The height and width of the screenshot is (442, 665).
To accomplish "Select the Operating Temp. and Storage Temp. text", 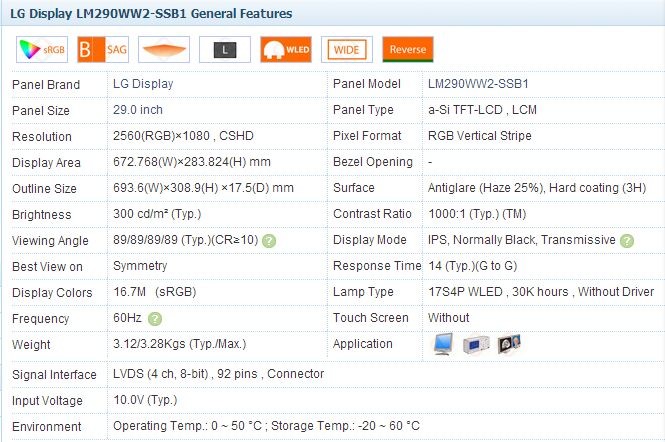I will click(x=266, y=426).
